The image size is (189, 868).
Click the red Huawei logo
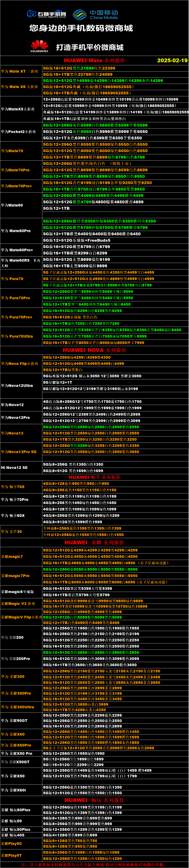coord(39,46)
